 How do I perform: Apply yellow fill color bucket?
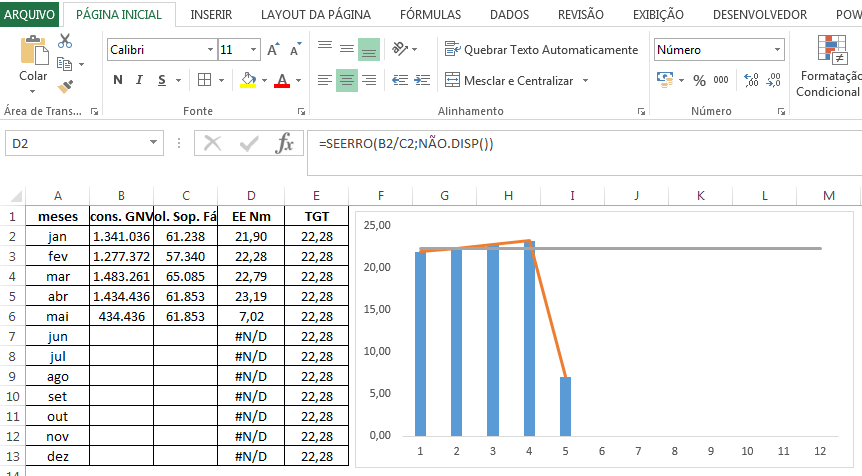[248, 80]
